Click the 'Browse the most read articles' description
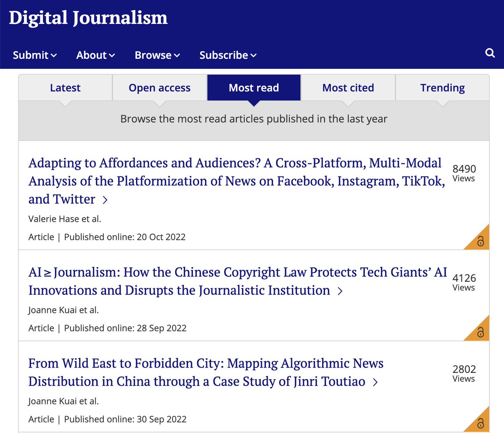This screenshot has height=433, width=504. (254, 119)
